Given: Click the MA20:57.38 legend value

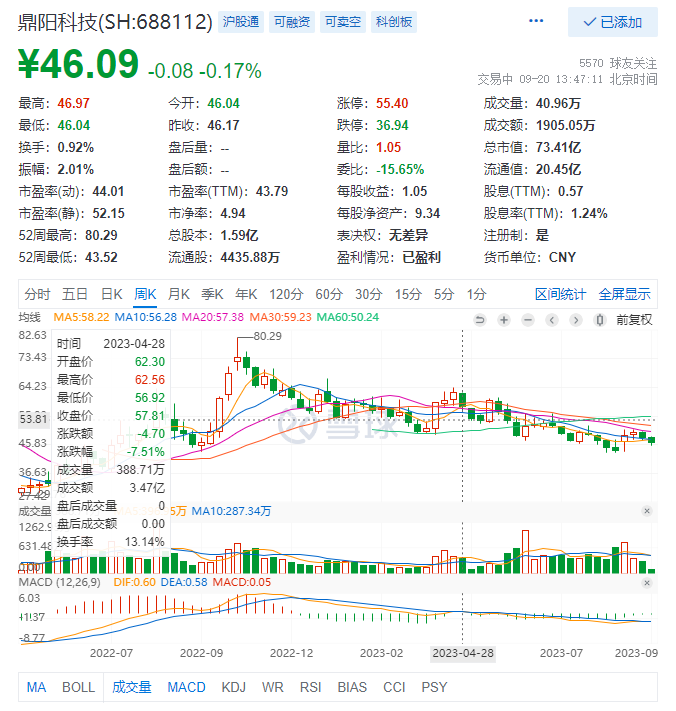Looking at the screenshot, I should (212, 317).
